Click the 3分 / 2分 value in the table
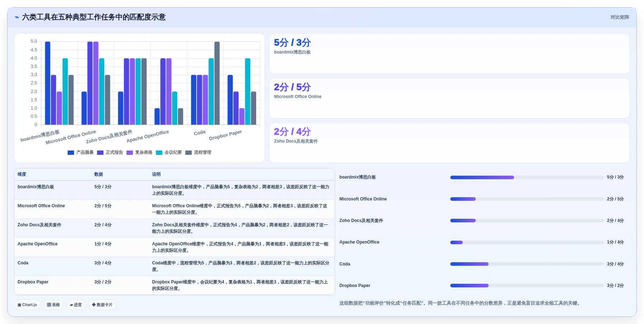Viewport: 644px width, 324px height. click(103, 282)
